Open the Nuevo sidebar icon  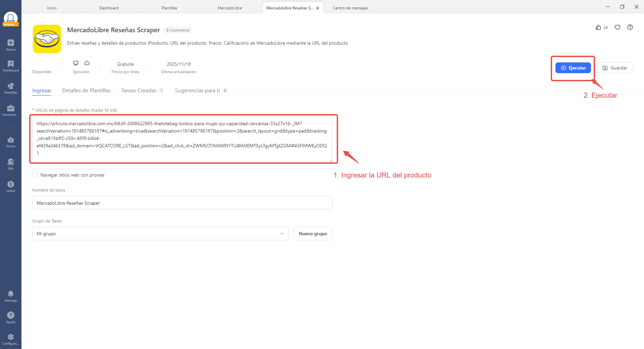pos(11,45)
